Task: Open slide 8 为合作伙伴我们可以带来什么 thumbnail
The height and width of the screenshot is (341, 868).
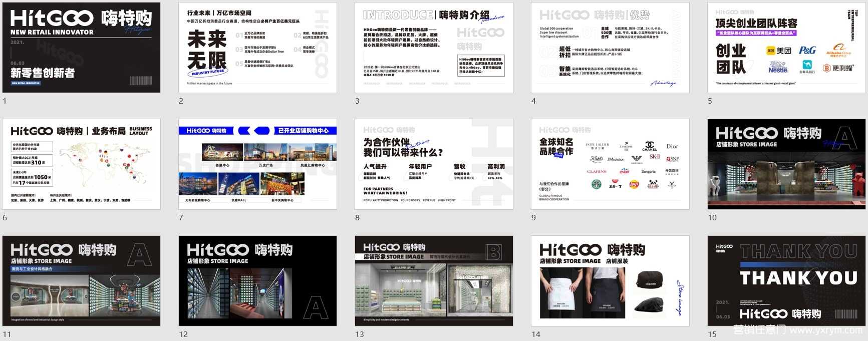Action: pos(434,164)
